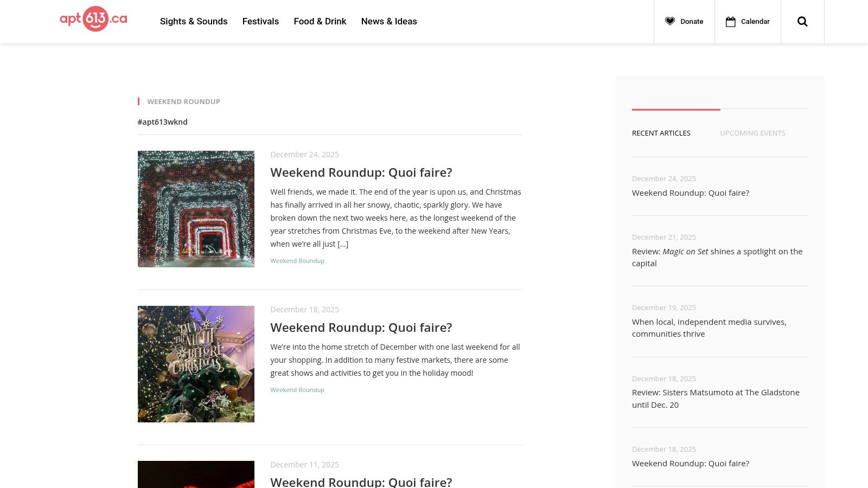Open the December 24 Weekend Roundup article
Viewport: 868px width, 488px height.
point(361,172)
